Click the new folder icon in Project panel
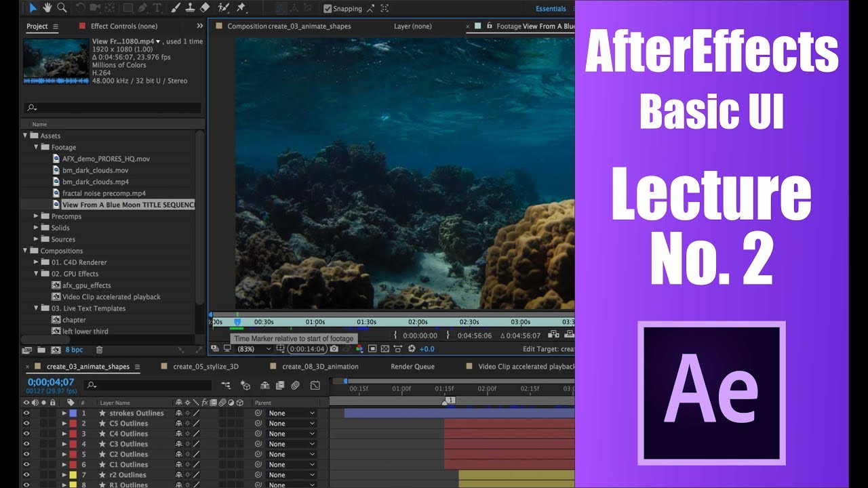 41,350
